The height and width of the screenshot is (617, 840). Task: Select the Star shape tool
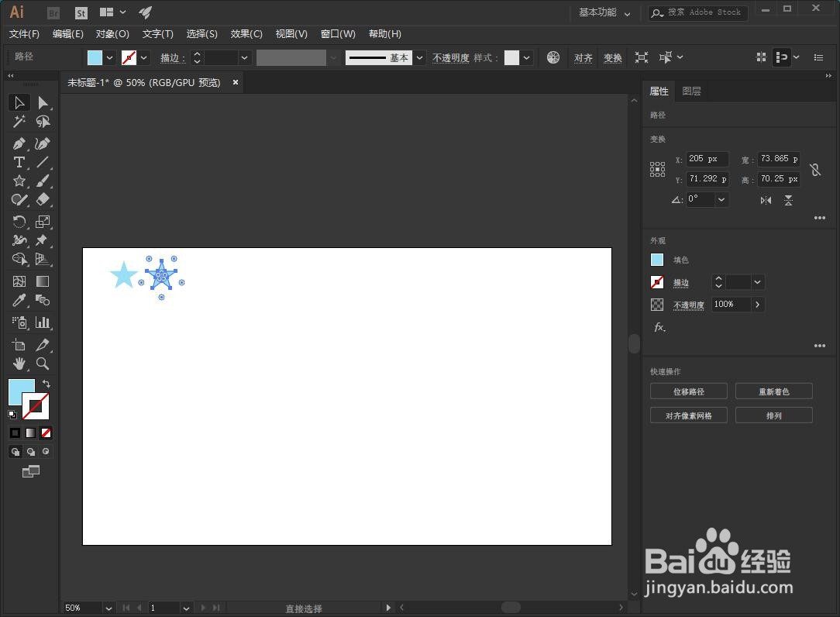(x=19, y=181)
